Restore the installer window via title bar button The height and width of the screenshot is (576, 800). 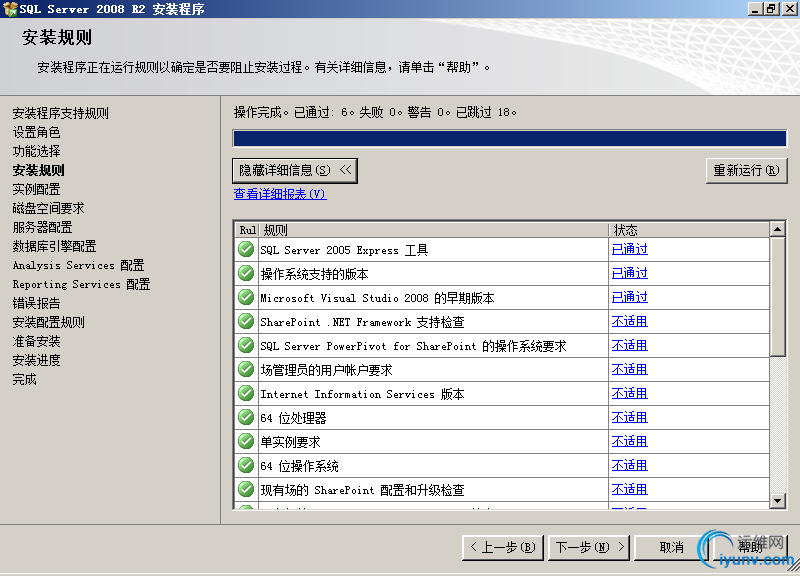click(x=771, y=8)
